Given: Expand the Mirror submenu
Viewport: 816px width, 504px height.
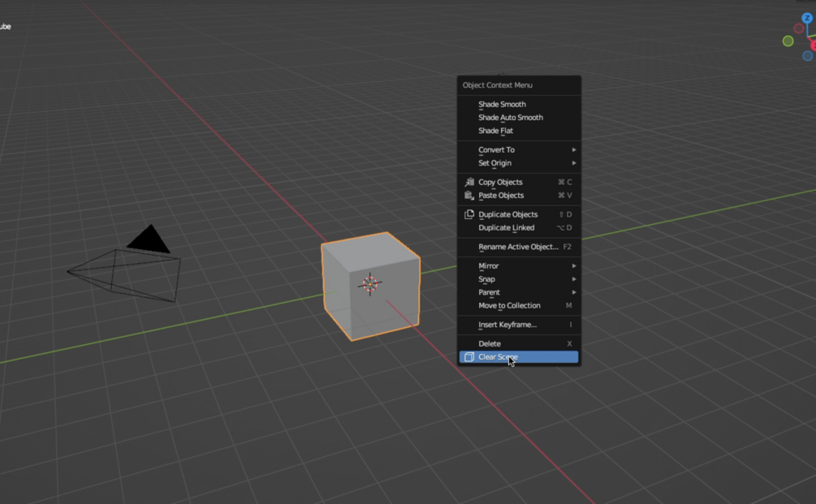Looking at the screenshot, I should point(519,265).
